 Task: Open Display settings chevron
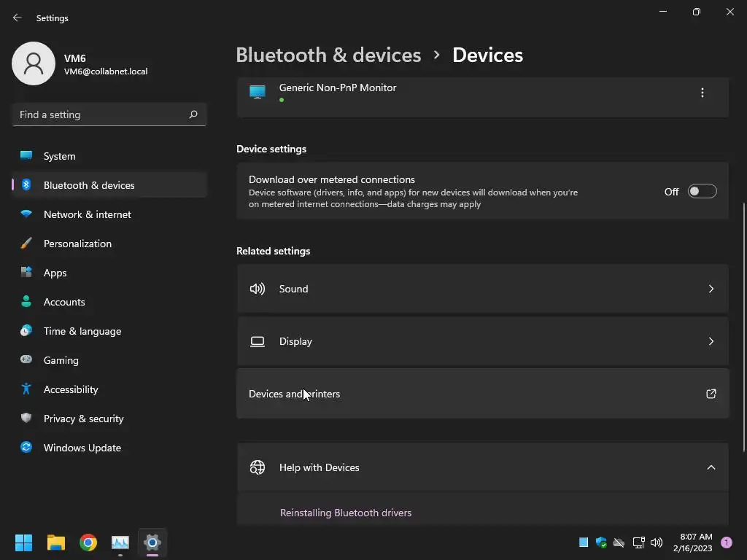[711, 341]
